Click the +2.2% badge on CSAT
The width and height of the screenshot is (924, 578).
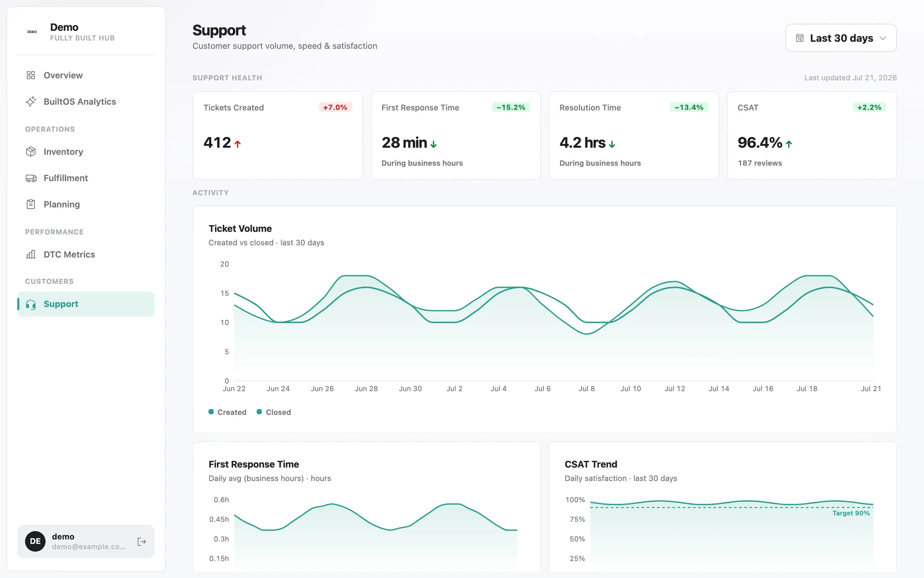coord(869,107)
